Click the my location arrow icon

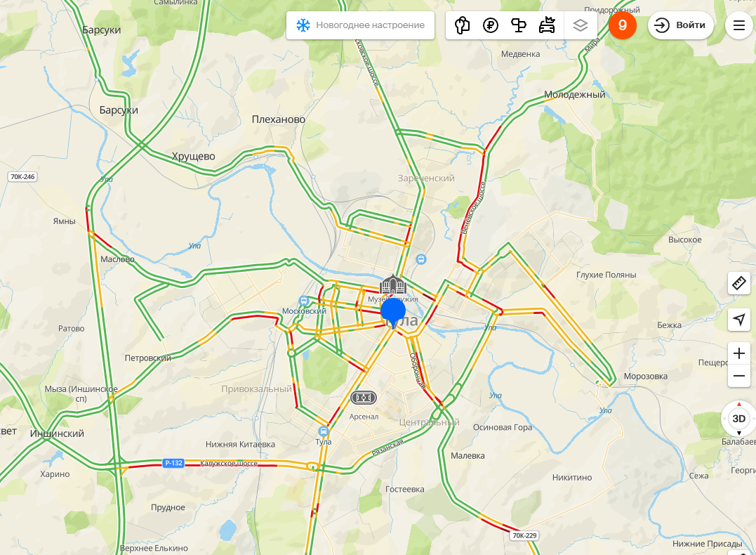pos(739,319)
